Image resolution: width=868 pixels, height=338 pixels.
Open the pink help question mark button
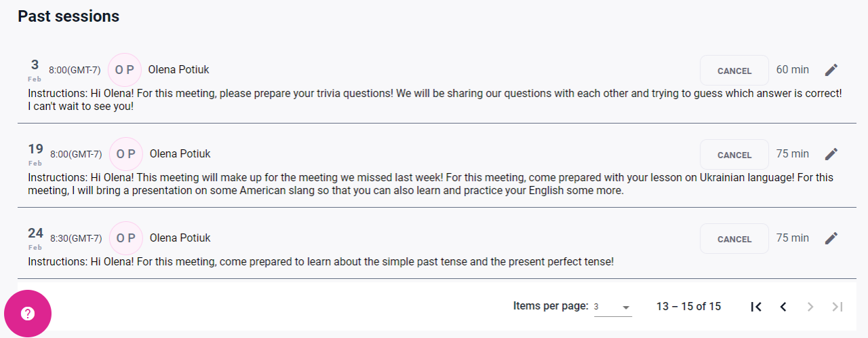28,314
